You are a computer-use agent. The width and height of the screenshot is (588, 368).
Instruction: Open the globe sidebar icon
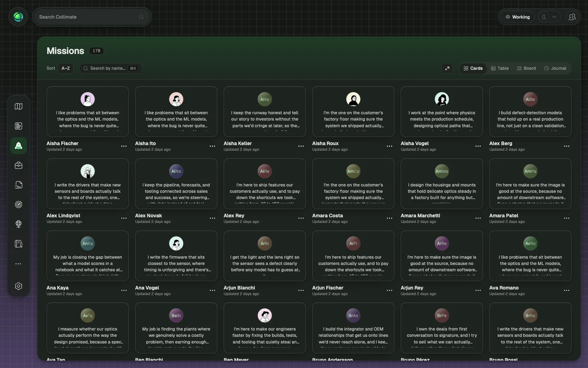19,224
